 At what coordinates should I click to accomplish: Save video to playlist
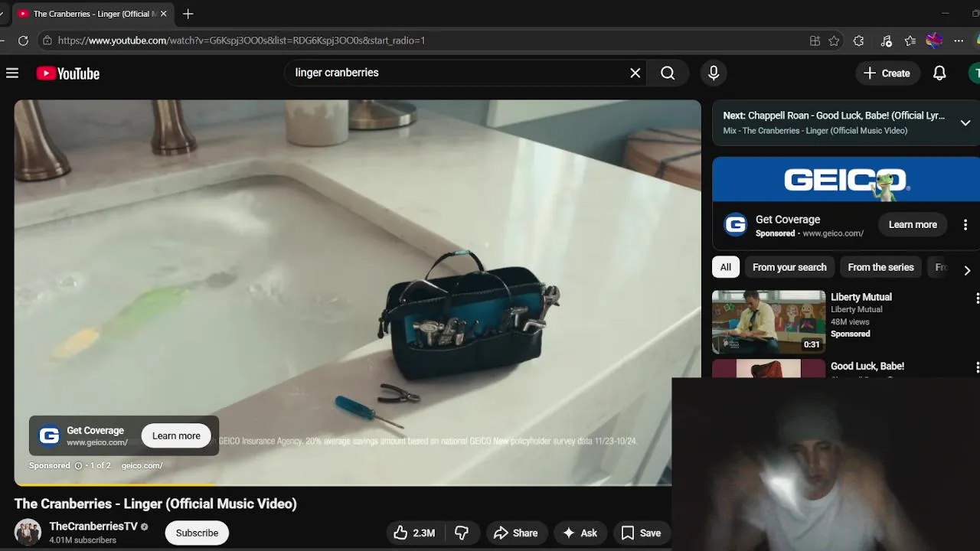641,533
